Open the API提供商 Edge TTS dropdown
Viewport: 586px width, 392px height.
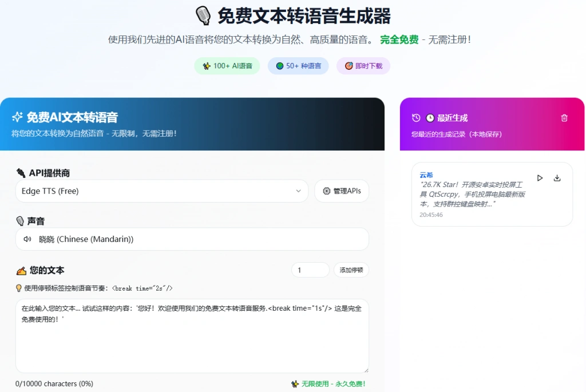point(162,191)
